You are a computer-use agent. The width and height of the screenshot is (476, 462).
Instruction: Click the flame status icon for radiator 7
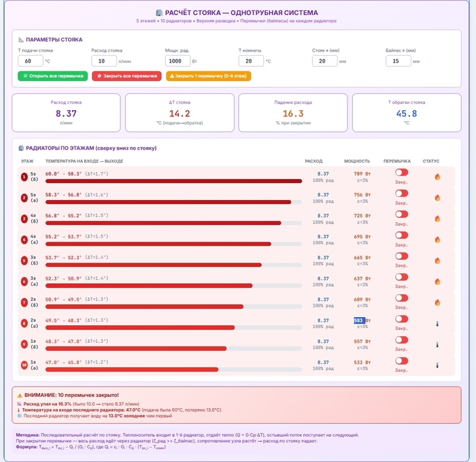tap(437, 302)
